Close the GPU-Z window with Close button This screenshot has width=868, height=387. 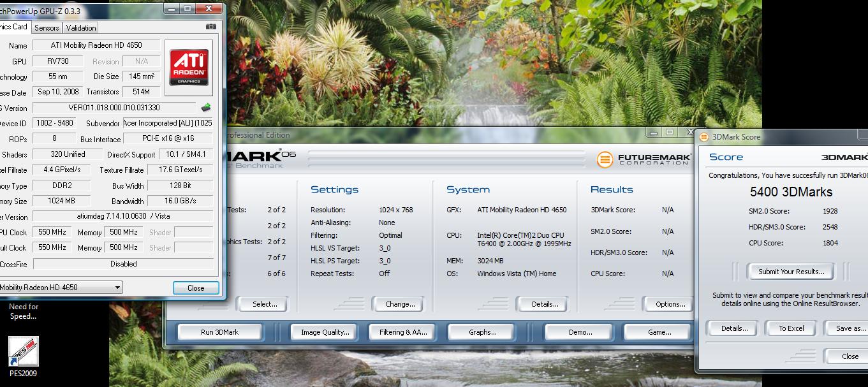click(196, 288)
